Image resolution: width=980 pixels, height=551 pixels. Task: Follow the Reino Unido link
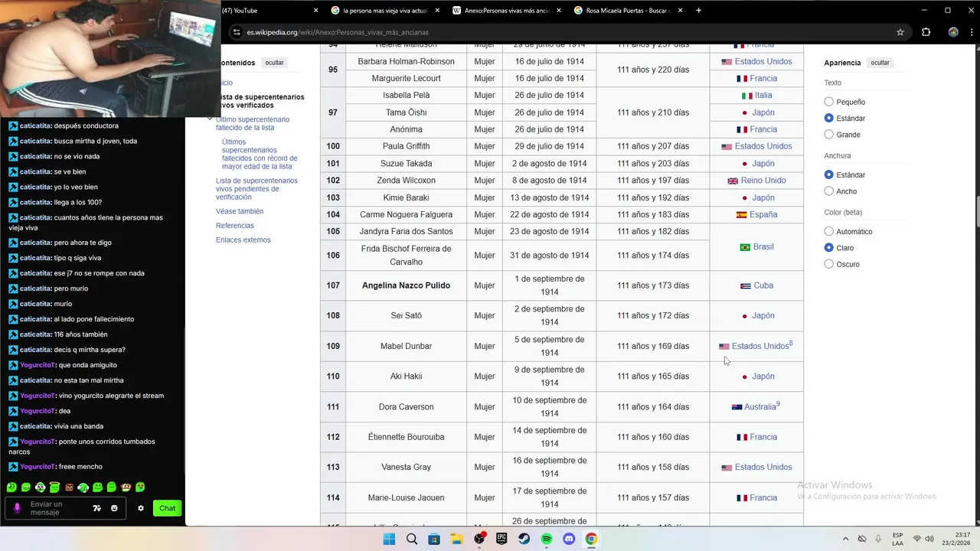(763, 181)
